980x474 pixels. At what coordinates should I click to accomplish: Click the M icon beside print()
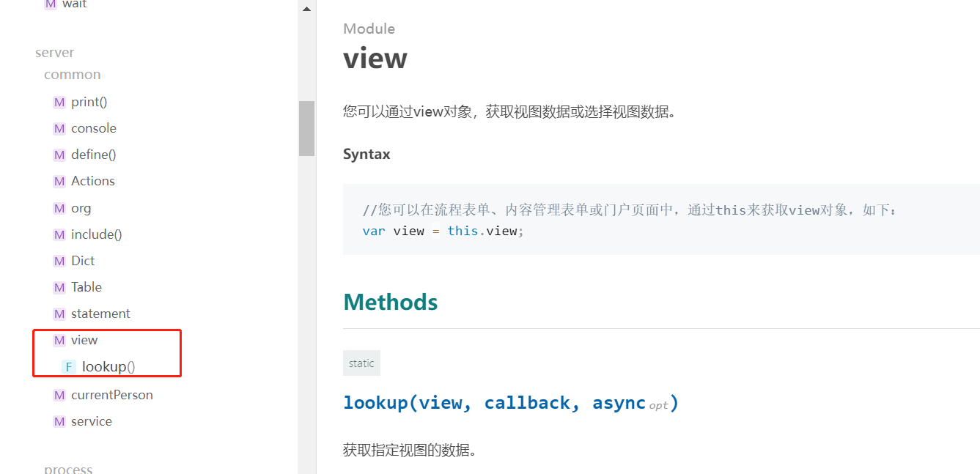tap(59, 103)
